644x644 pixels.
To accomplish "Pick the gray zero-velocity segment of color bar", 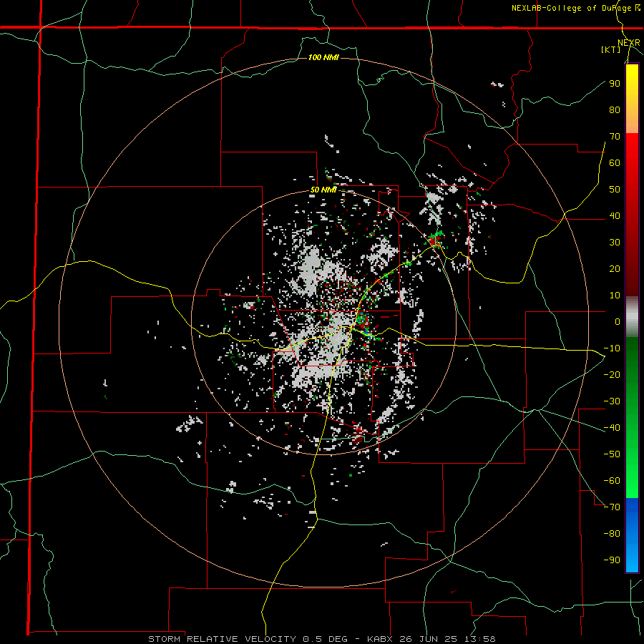I will [x=632, y=317].
